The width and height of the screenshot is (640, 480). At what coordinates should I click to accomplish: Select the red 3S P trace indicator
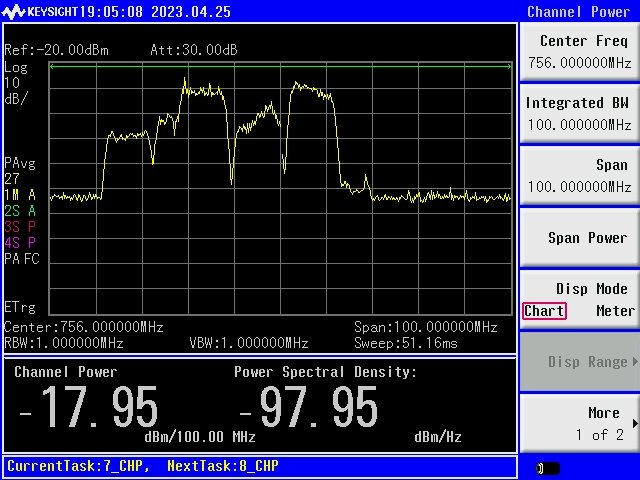(x=20, y=227)
